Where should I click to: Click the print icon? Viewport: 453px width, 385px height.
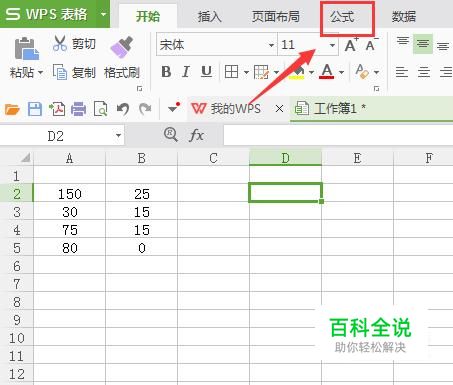click(79, 109)
